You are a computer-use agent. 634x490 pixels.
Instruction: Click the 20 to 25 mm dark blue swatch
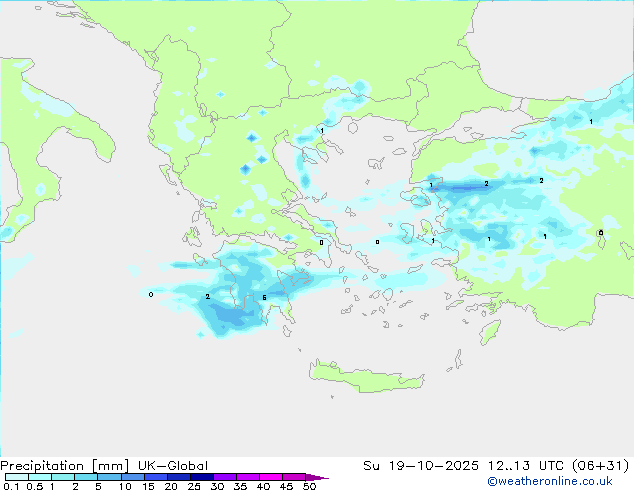(178, 477)
